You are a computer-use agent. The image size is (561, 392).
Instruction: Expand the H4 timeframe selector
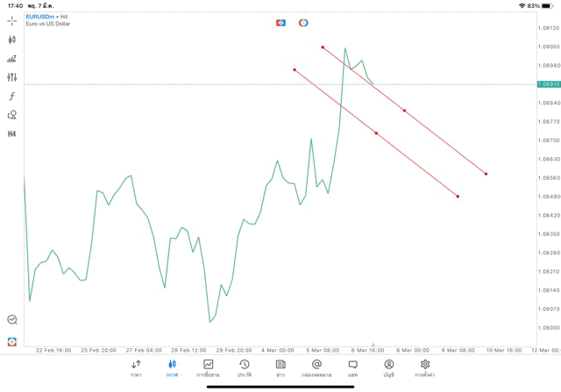pyautogui.click(x=12, y=133)
